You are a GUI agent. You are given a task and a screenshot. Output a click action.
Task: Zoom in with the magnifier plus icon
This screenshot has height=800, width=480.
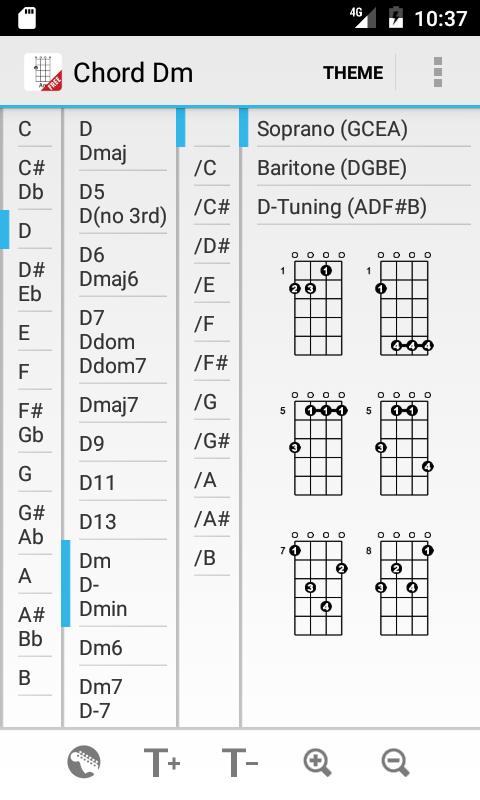click(x=317, y=763)
